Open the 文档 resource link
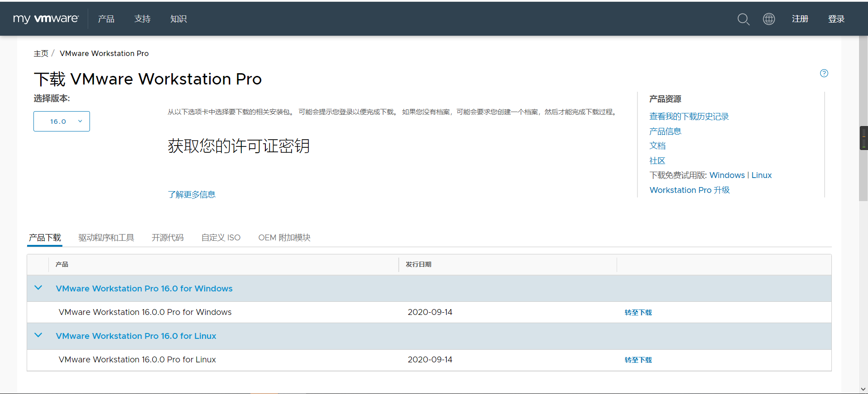Viewport: 868px width, 394px height. pos(657,146)
